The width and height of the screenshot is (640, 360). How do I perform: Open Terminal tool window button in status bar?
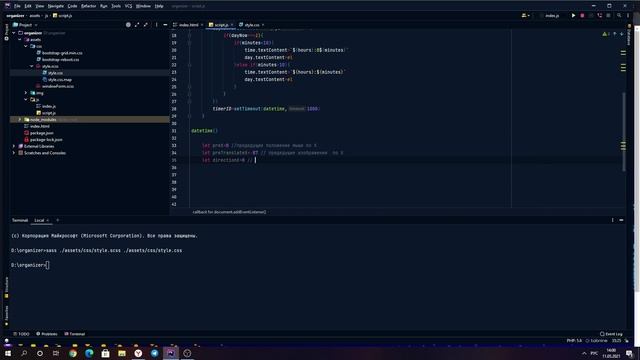point(75,334)
